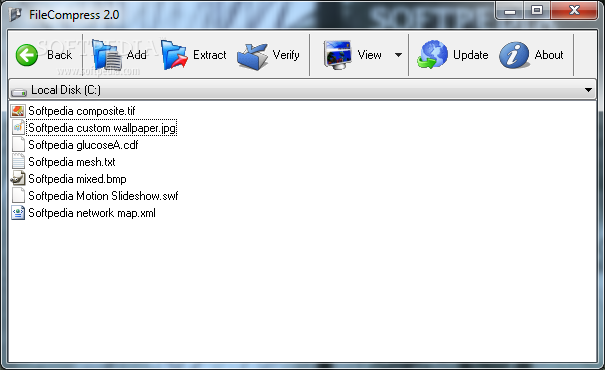605x370 pixels.
Task: Click the About info icon
Action: tap(514, 55)
